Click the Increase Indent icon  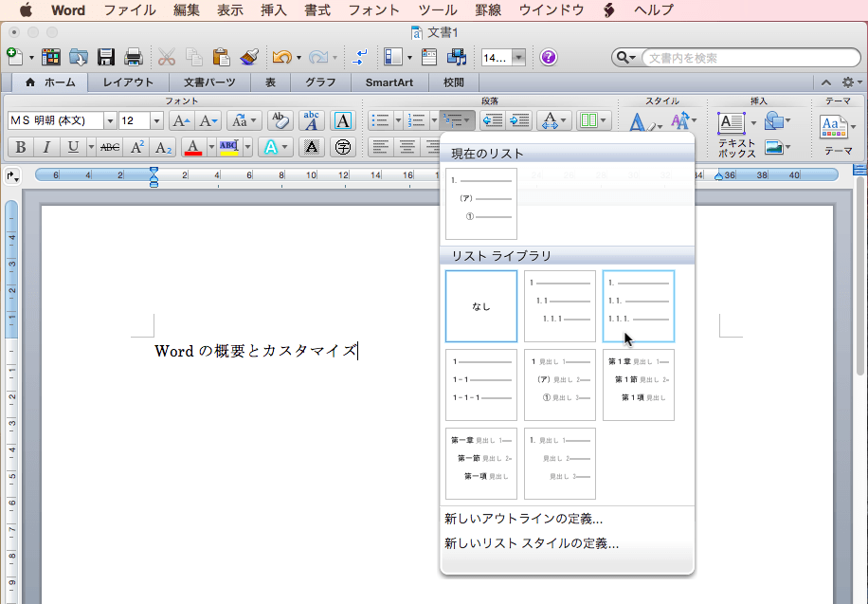518,120
